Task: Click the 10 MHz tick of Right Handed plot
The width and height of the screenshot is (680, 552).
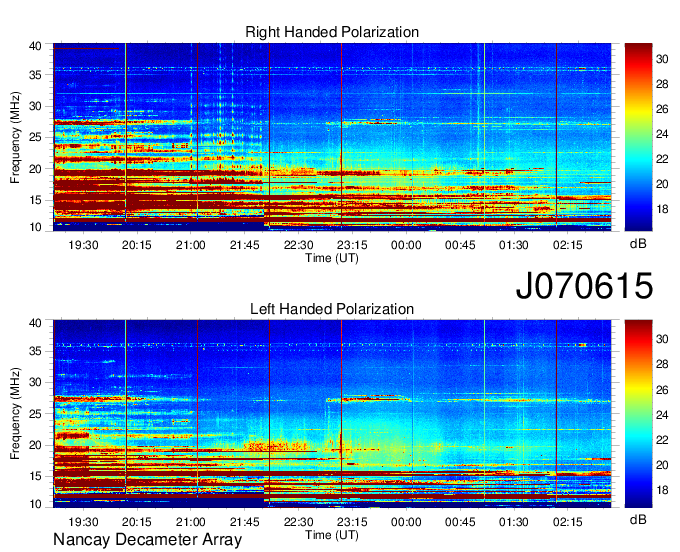Action: tap(35, 227)
